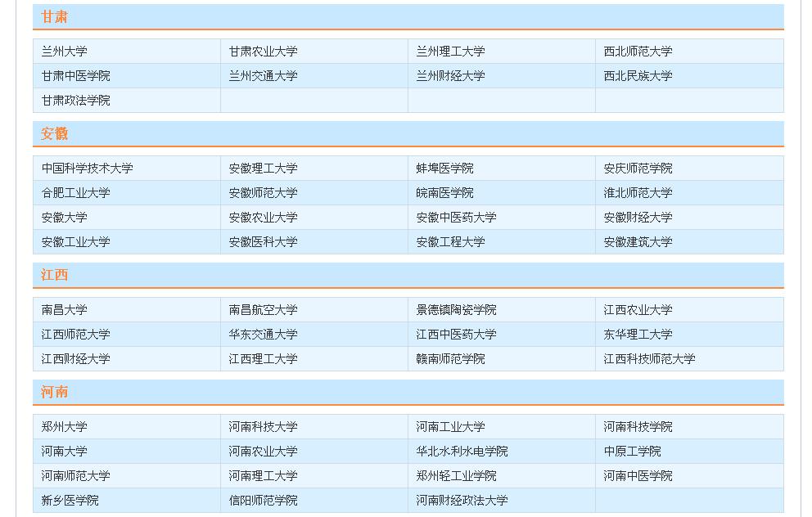Click 安徽建筑大学 link
The width and height of the screenshot is (812, 517).
[638, 242]
